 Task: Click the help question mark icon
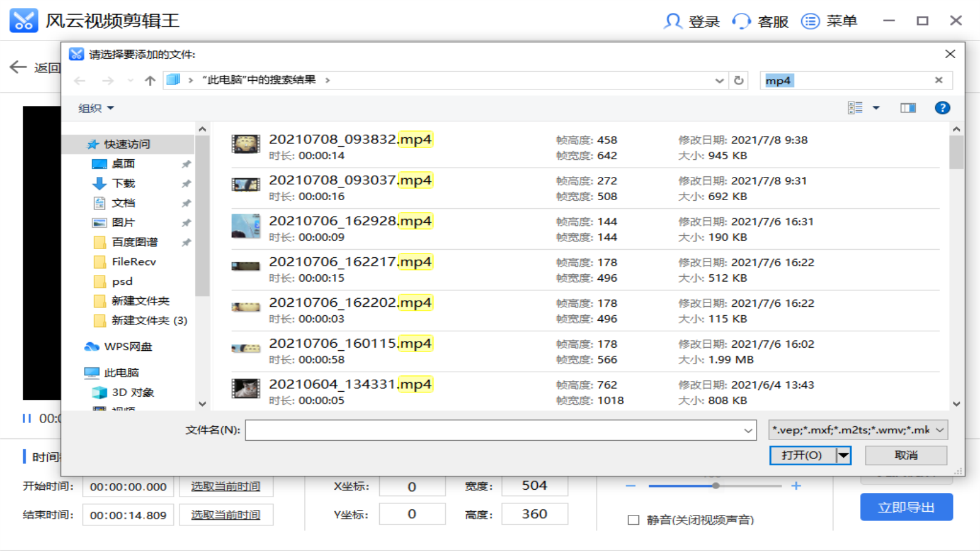(942, 108)
